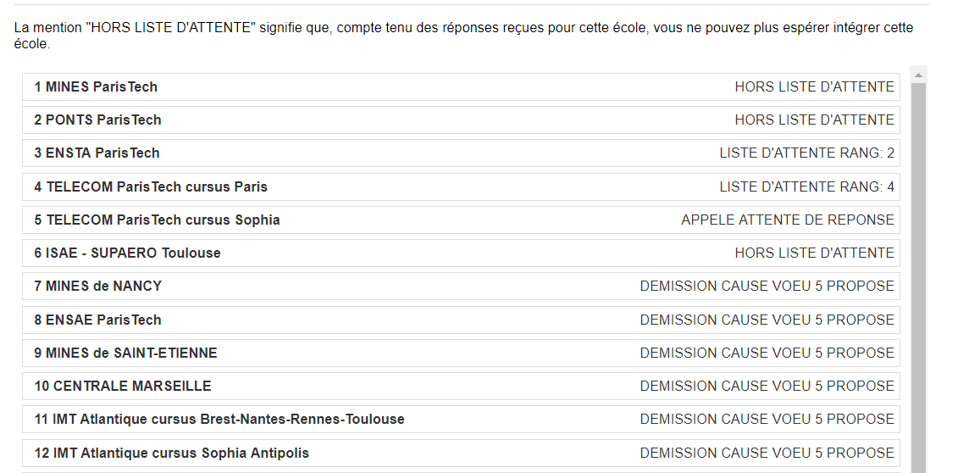Click the HORS LISTE D'ATTENTE explanation paragraph
Screen dimensions: 980x473
[x=464, y=36]
